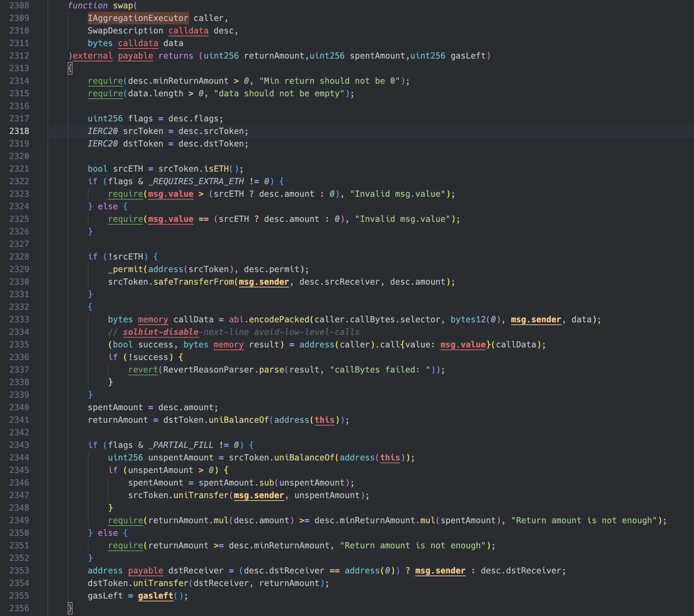Open the msg.sender link in safeTransferFrom call

point(264,282)
